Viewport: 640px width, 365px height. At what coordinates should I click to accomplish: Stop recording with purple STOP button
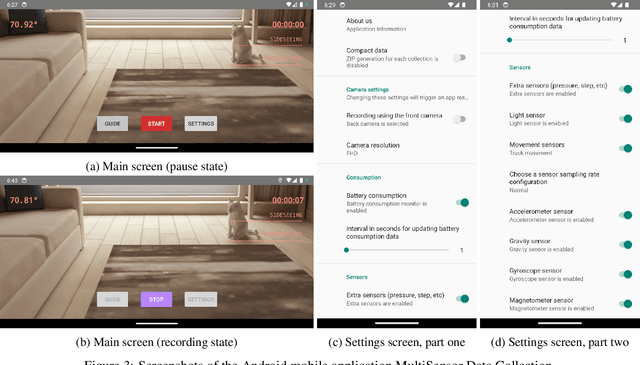coord(156,299)
